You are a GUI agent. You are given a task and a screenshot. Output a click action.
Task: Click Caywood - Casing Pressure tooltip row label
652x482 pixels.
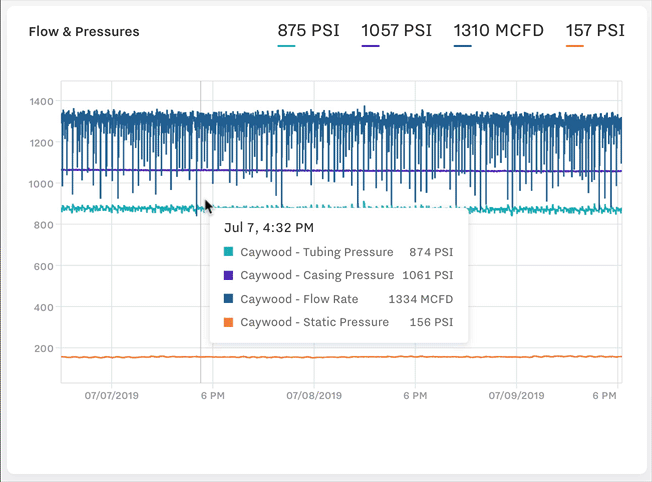(317, 275)
